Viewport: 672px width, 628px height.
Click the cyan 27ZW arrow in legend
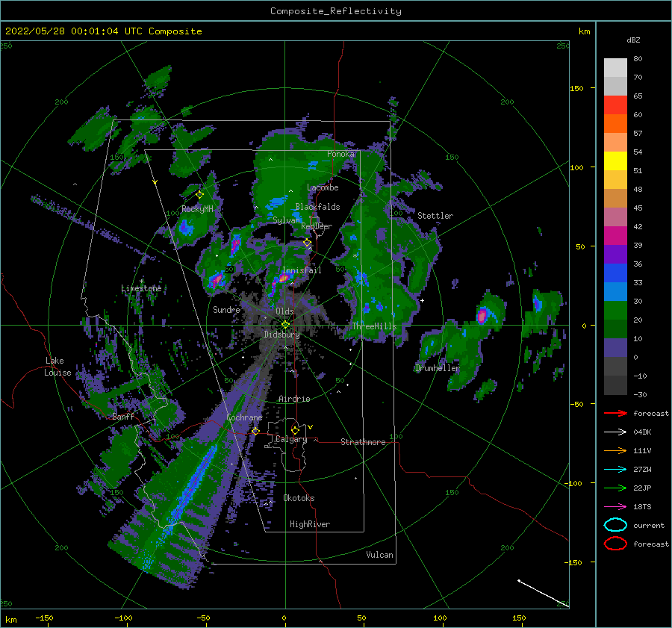coord(615,470)
